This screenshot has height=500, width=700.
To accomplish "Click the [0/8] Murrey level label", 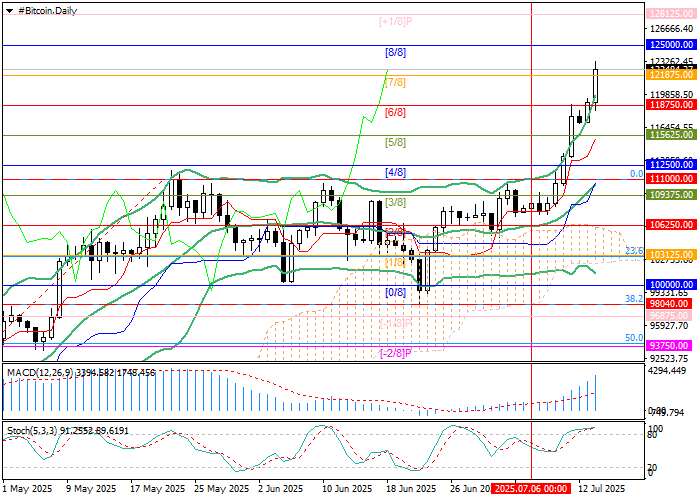I will [396, 292].
